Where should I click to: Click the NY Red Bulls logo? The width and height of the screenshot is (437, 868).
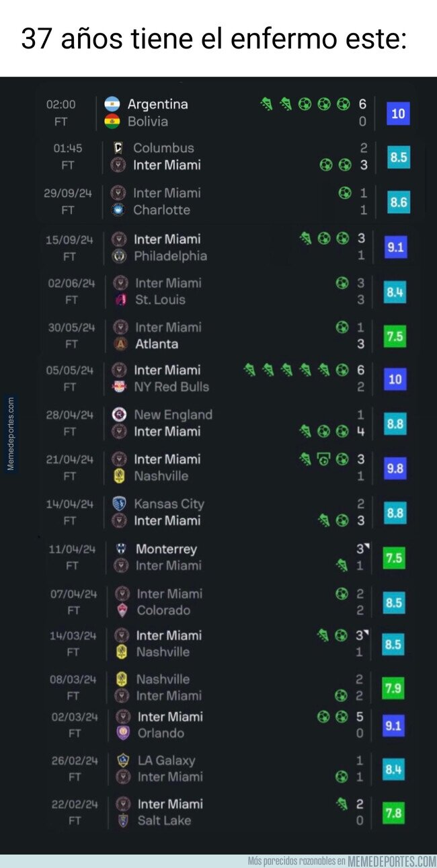119,387
